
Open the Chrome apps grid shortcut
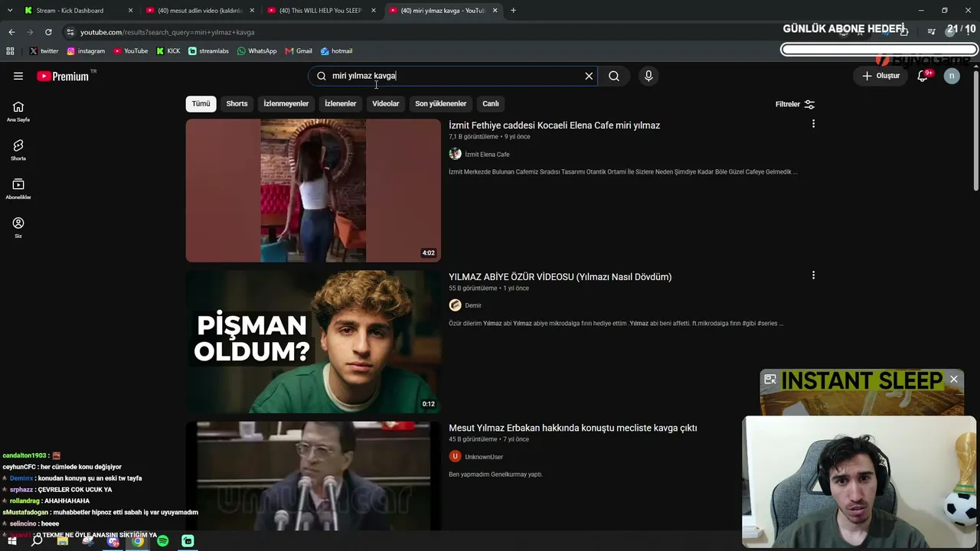10,51
